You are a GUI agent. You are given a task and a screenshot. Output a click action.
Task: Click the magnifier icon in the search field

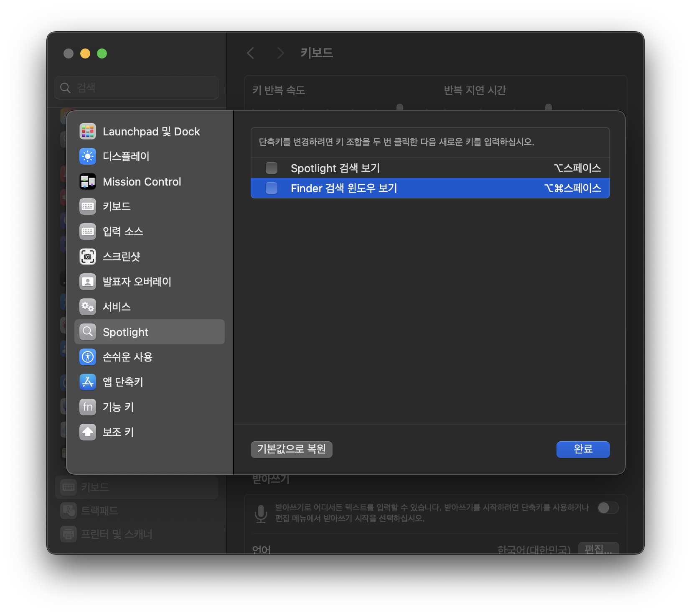pos(65,88)
